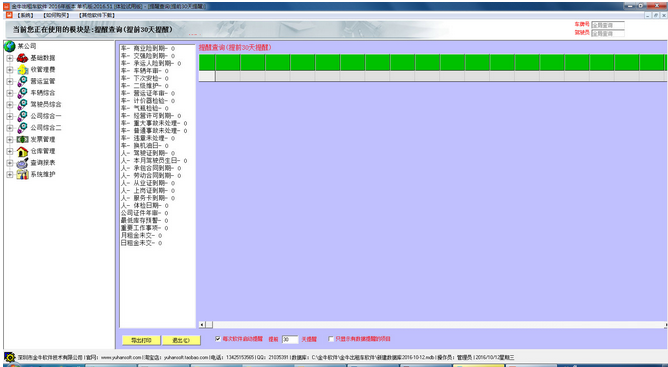This screenshot has height=367, width=668.
Task: Expand the 公司综合二 tree node
Action: [x=10, y=128]
